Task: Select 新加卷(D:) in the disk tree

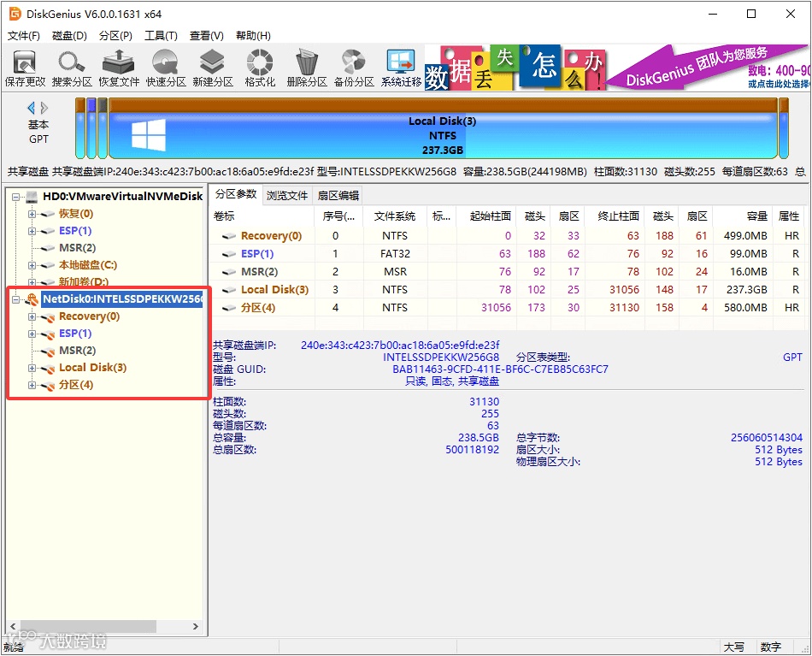Action: [84, 282]
